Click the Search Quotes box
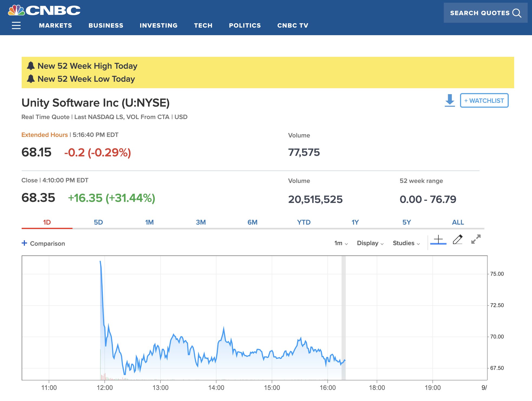The image size is (532, 401). [x=485, y=13]
